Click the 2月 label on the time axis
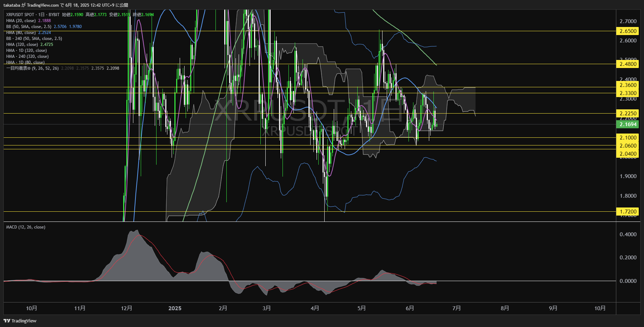Image resolution: width=644 pixels, height=327 pixels. [x=223, y=308]
